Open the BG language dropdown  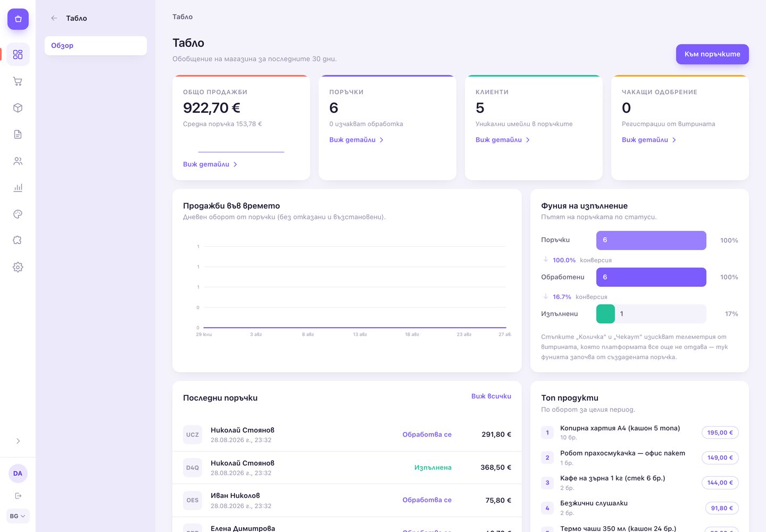18,516
